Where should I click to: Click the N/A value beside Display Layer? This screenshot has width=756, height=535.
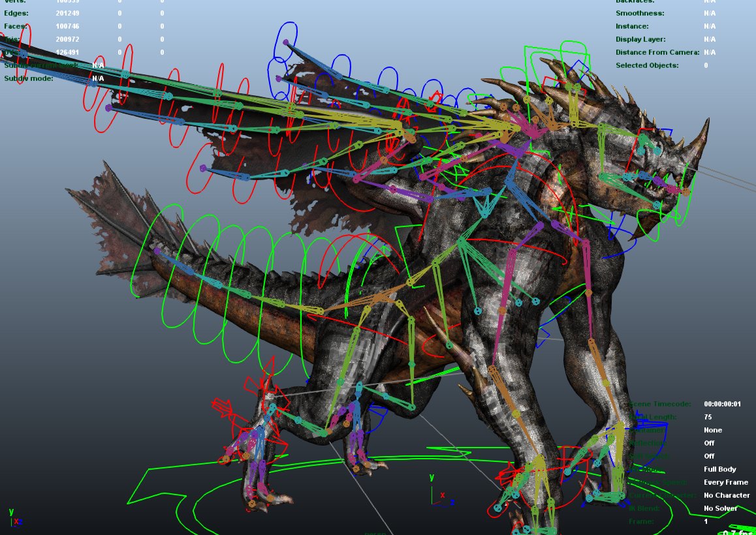(x=709, y=39)
